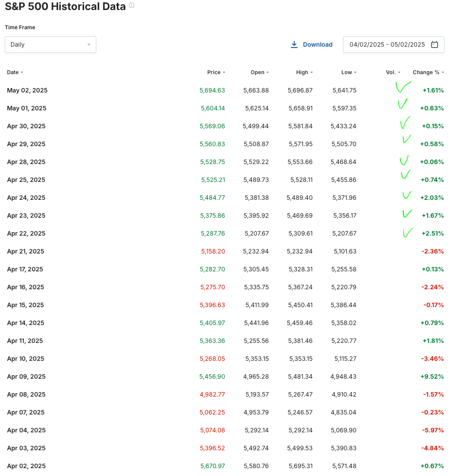Click the Apr 10, 2025 date cell
The image size is (452, 476).
tap(25, 359)
